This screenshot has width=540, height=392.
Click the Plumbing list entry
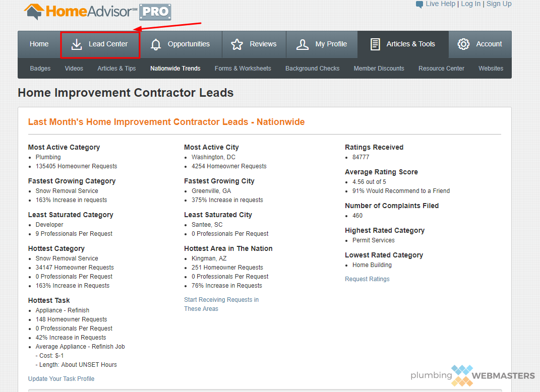[48, 157]
